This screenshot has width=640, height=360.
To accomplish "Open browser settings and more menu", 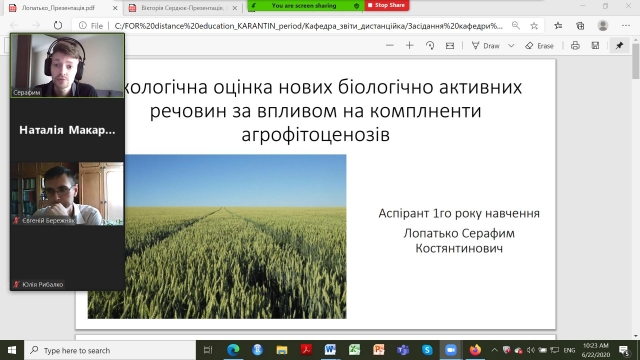I will tap(626, 26).
